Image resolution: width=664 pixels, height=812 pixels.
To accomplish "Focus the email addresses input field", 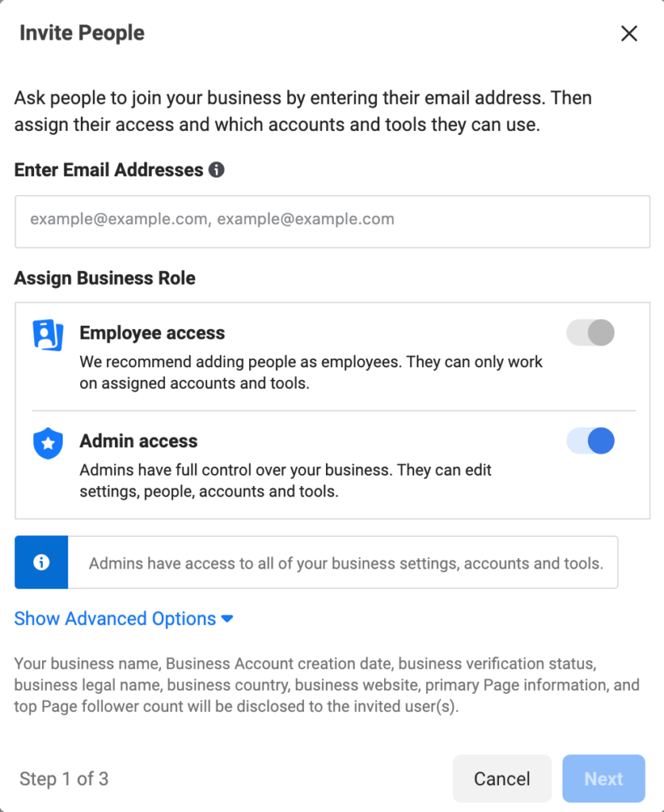I will pyautogui.click(x=332, y=221).
